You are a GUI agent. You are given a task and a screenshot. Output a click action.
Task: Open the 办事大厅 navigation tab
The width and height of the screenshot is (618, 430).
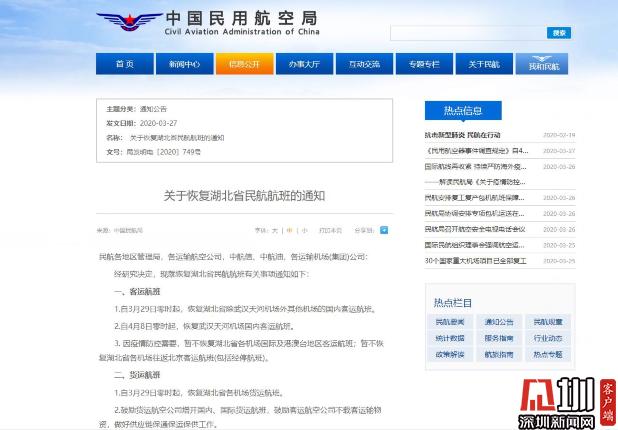[x=304, y=64]
